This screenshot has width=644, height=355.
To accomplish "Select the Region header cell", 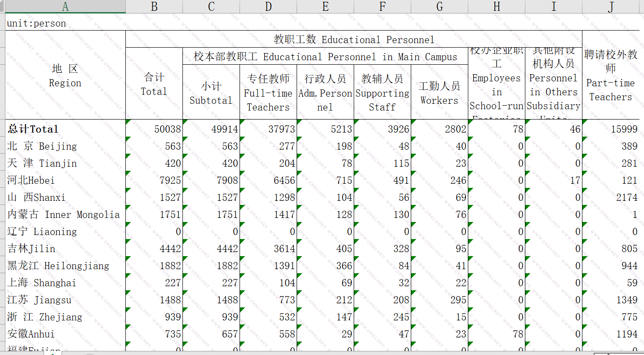I will click(65, 75).
